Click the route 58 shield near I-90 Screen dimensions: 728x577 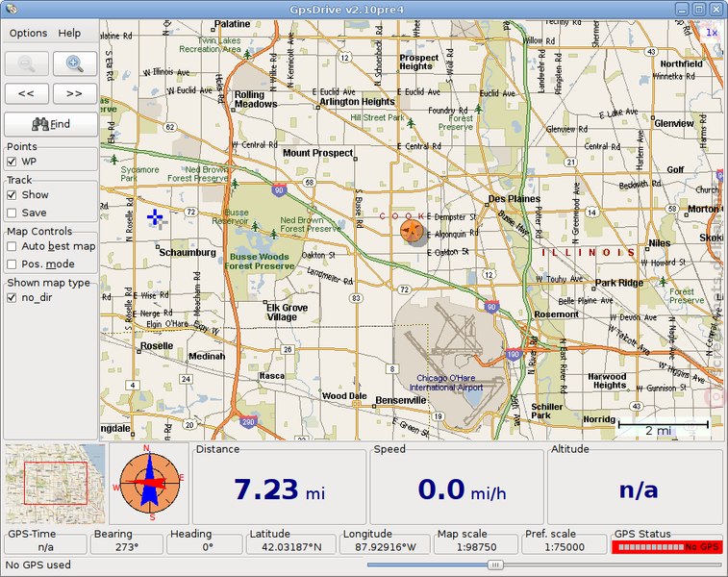(x=310, y=183)
